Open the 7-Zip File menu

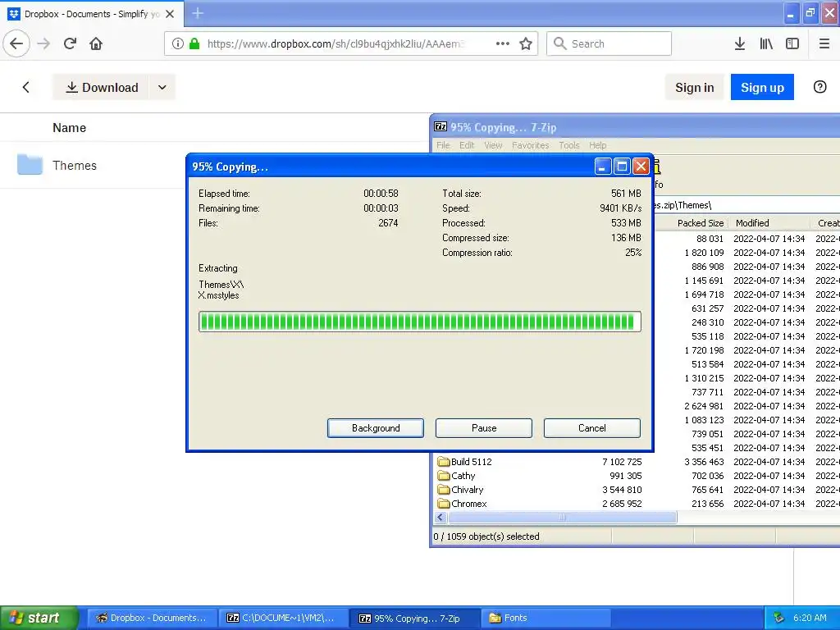click(x=443, y=145)
